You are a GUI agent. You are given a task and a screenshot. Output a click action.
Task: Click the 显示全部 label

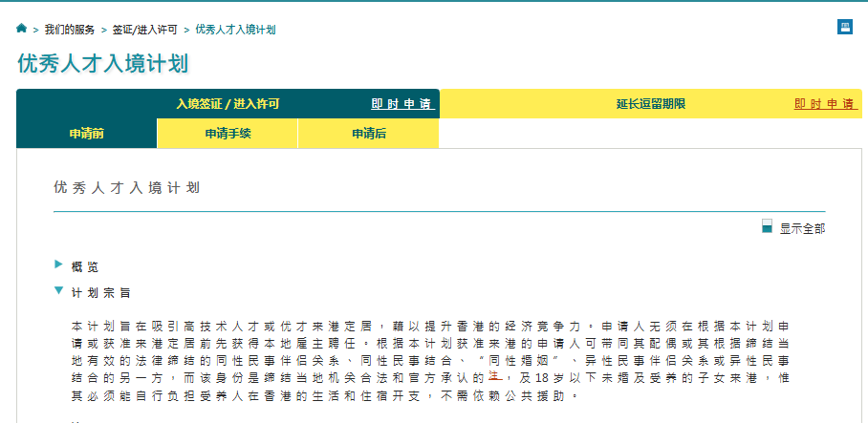[802, 229]
